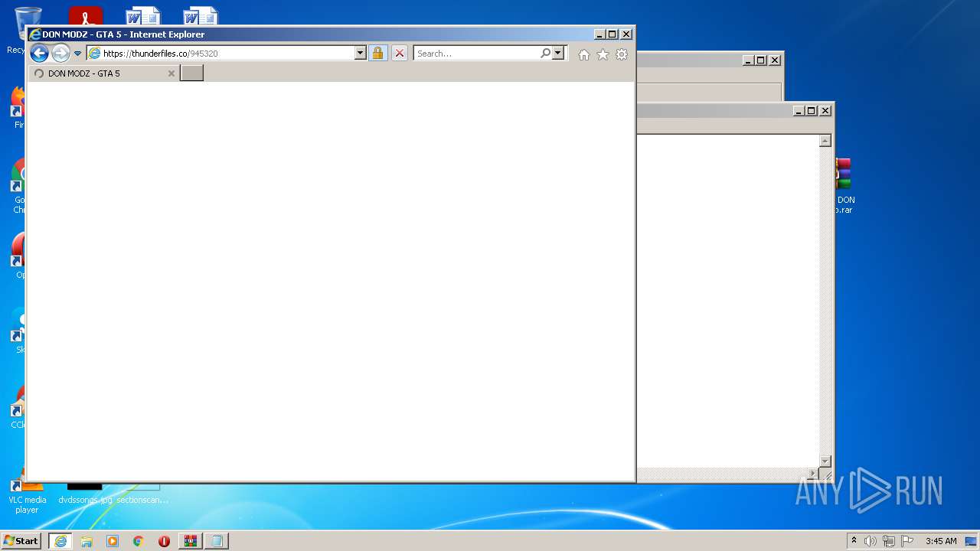Expand the address bar autocomplete dropdown
Image resolution: width=980 pixels, height=551 pixels.
pos(361,53)
